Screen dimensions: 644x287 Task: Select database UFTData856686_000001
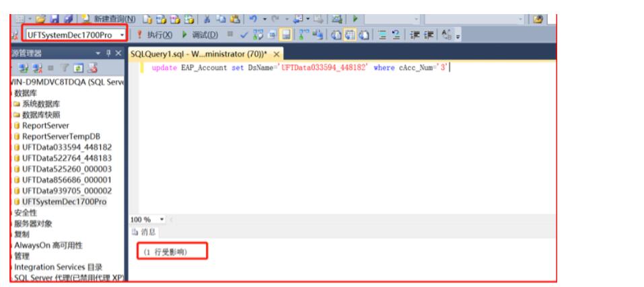pyautogui.click(x=67, y=180)
